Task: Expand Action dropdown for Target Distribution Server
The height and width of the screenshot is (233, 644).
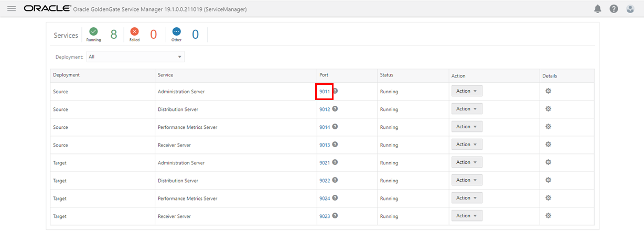Action: click(x=466, y=180)
